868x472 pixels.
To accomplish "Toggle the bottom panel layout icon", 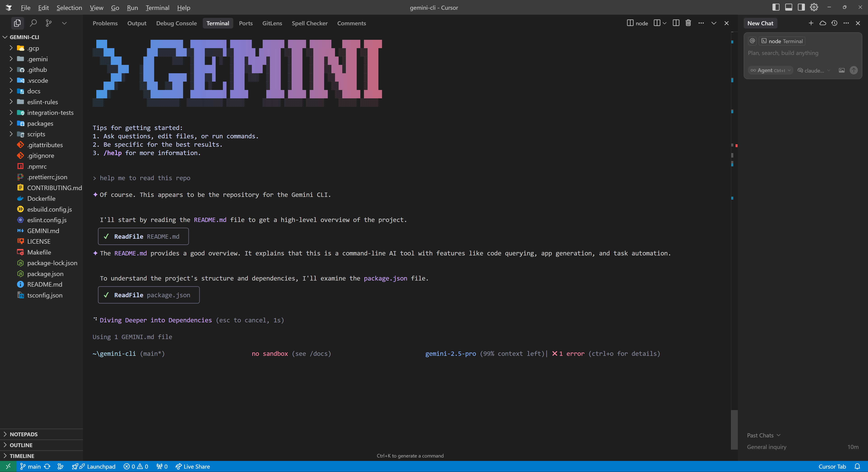I will [788, 7].
